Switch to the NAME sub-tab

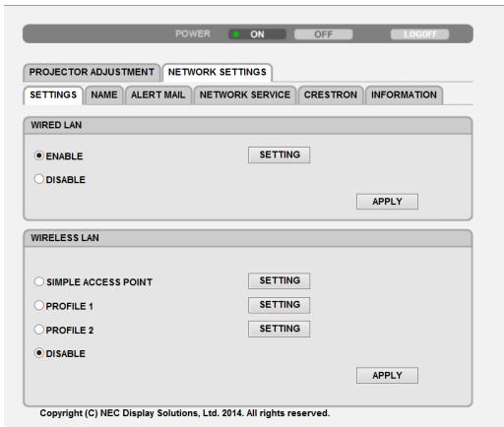click(x=104, y=95)
